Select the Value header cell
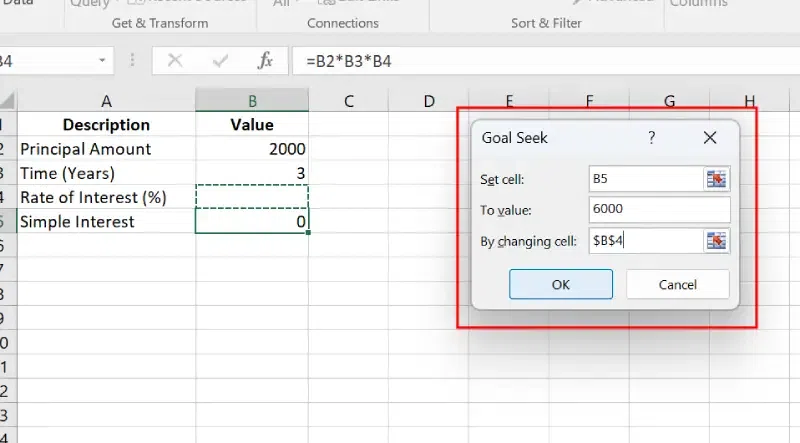 (x=252, y=125)
